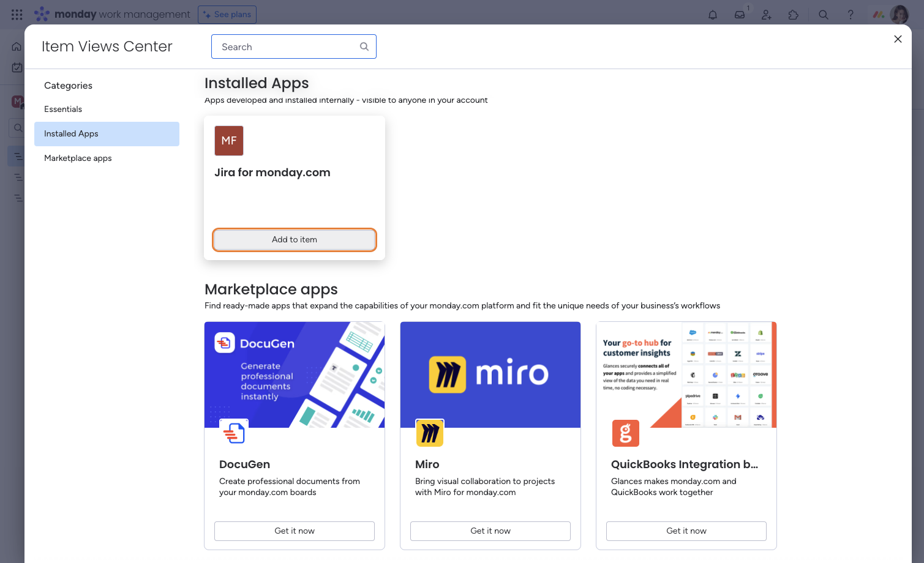Open the help question mark icon
Viewport: 924px width, 563px height.
(851, 15)
